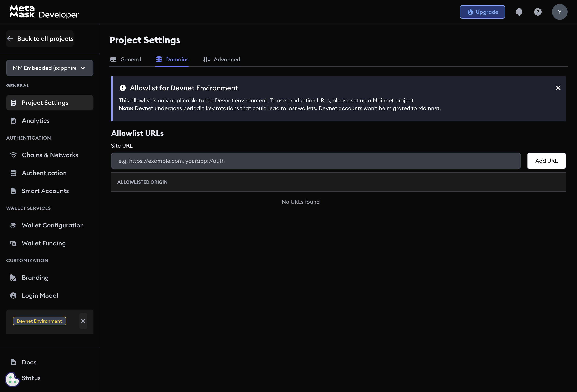Go to Project Settings in sidebar
The width and height of the screenshot is (577, 392).
coord(50,103)
